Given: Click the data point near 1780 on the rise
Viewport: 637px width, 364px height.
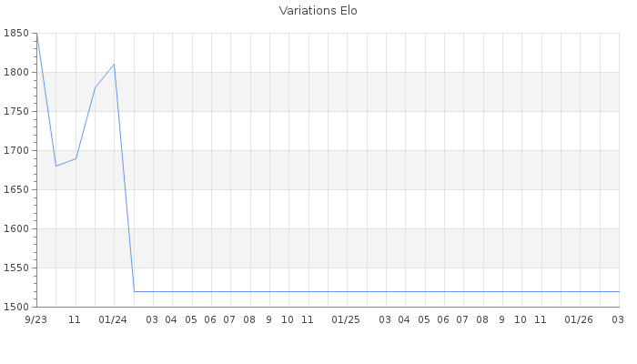Looking at the screenshot, I should click(x=95, y=87).
